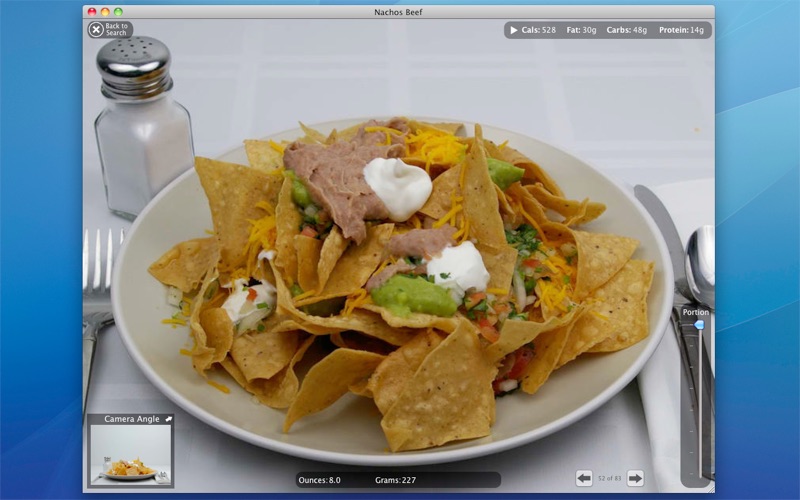Minimize the window with the yellow button
This screenshot has width=800, height=500.
105,12
